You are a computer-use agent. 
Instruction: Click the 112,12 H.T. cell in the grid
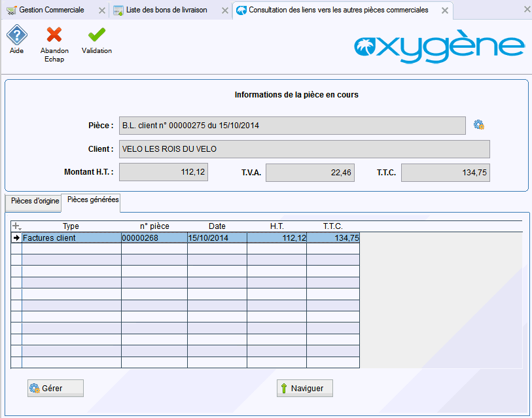(277, 238)
